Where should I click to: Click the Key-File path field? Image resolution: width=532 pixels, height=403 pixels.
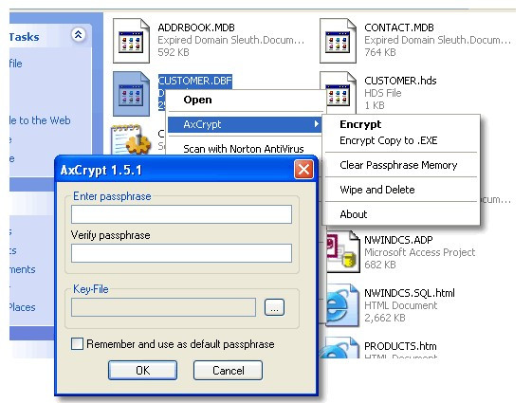[x=163, y=307]
